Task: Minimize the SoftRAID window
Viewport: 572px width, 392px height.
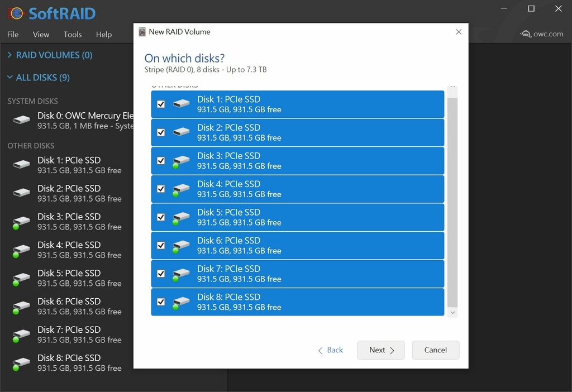Action: coord(504,8)
